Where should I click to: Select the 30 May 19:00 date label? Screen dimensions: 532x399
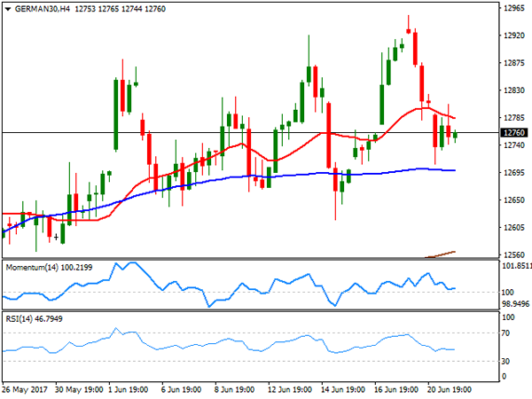pos(79,389)
